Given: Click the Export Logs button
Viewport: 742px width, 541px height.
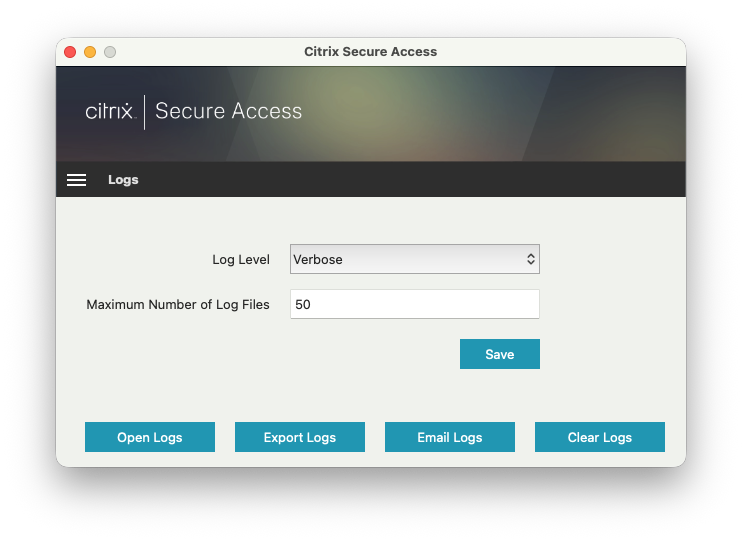Looking at the screenshot, I should point(300,437).
